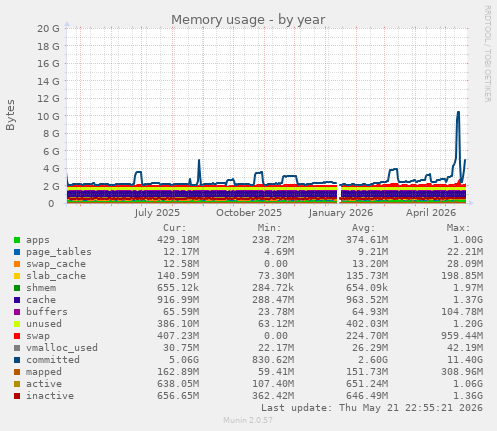Click the 'Munin 2.0.57' footer text
The height and width of the screenshot is (431, 497).
pyautogui.click(x=248, y=420)
